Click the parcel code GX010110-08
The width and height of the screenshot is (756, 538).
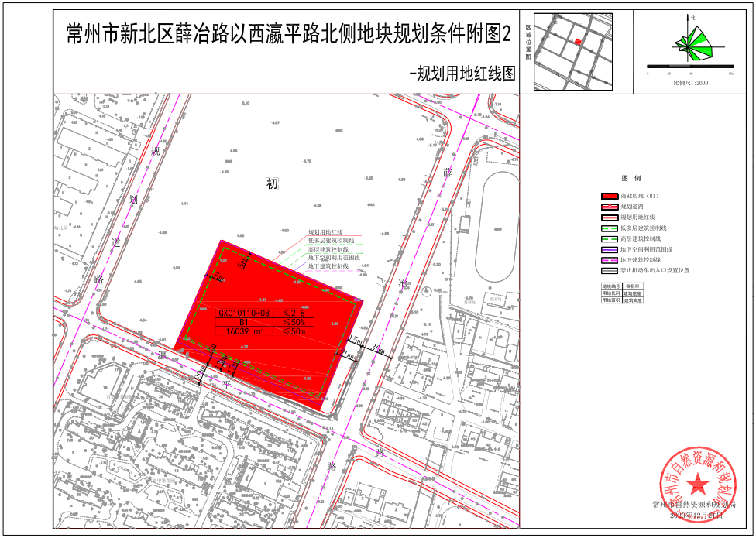(x=244, y=313)
